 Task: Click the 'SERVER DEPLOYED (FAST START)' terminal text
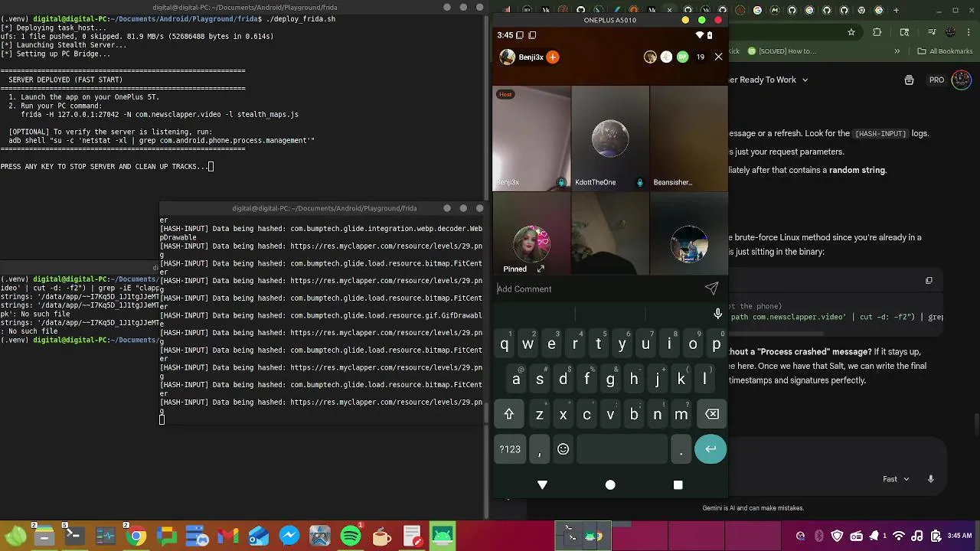[x=65, y=80]
